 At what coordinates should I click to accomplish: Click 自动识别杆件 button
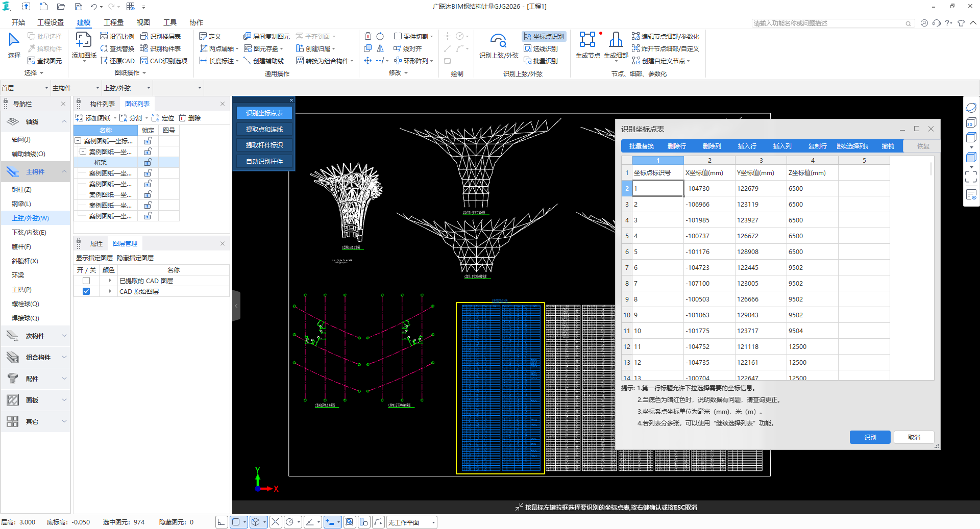tap(264, 161)
